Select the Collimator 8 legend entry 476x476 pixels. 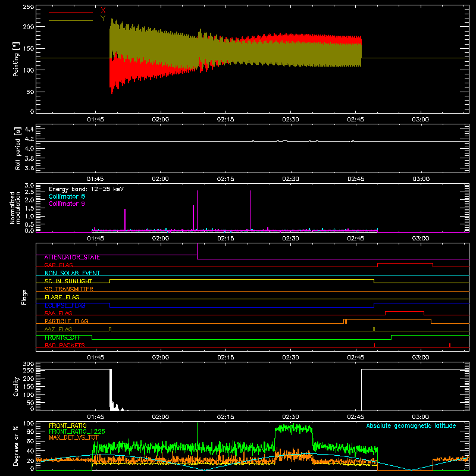point(67,196)
